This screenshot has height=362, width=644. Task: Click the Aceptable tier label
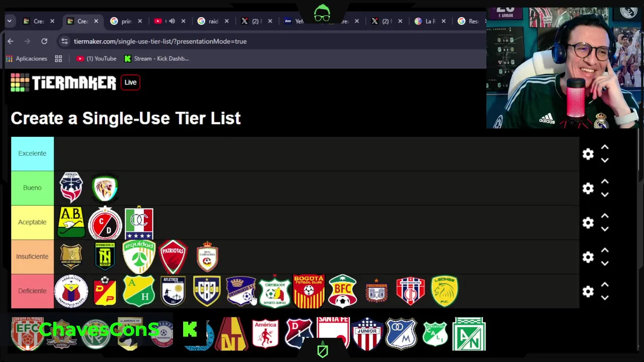pyautogui.click(x=32, y=222)
